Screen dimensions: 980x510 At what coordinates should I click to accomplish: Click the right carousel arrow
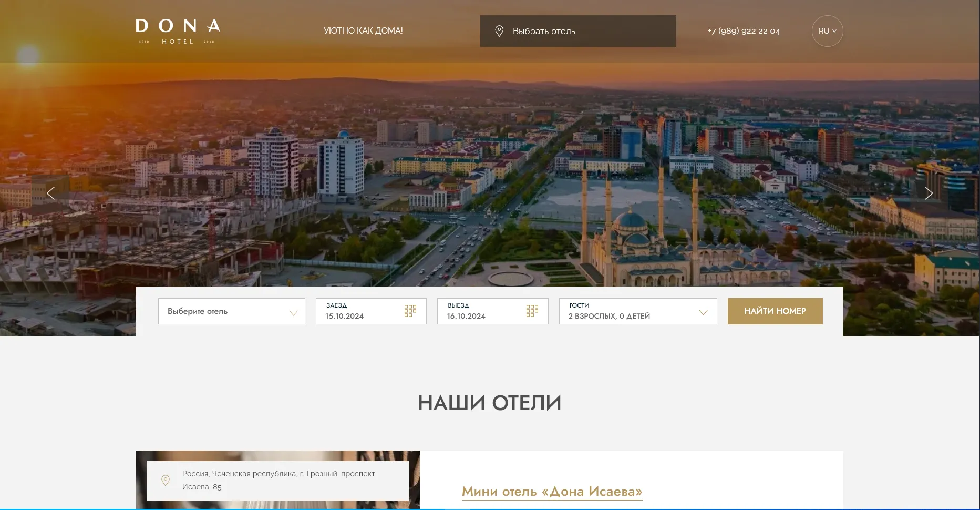(x=929, y=193)
